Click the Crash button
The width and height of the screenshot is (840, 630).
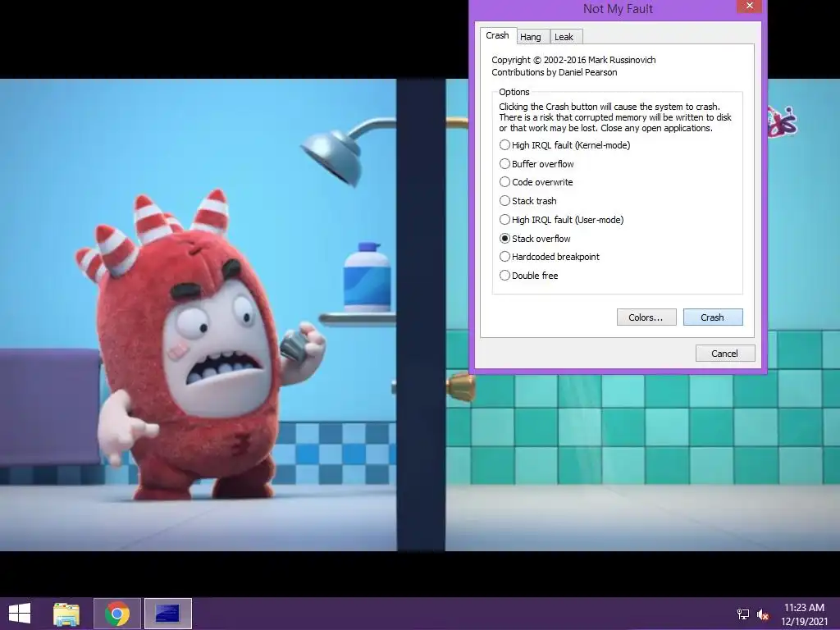tap(713, 317)
